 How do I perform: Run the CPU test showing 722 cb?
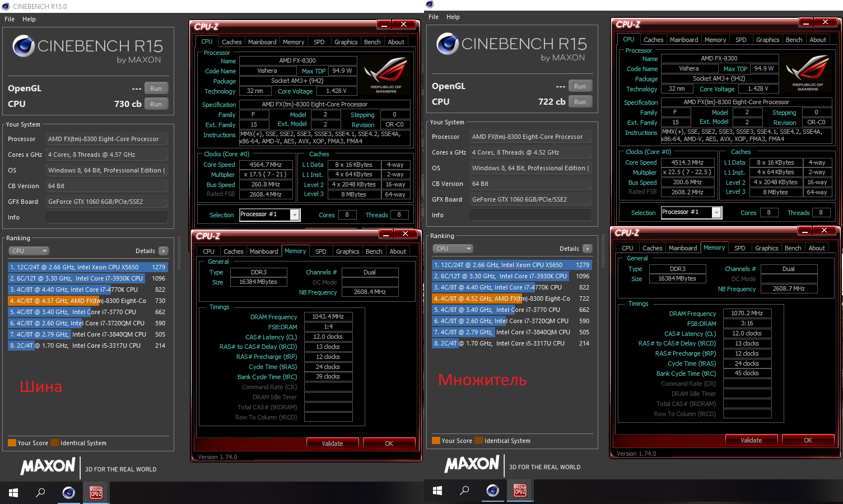580,102
